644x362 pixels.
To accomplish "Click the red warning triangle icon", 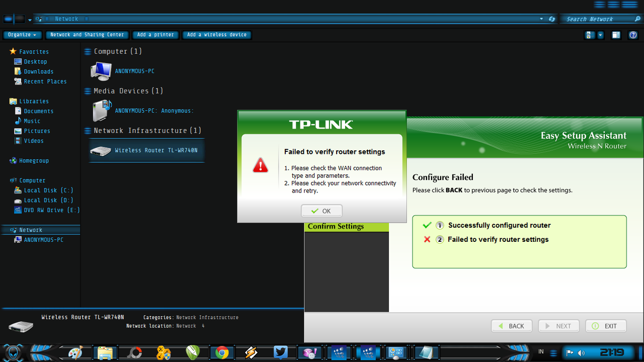I will (260, 165).
